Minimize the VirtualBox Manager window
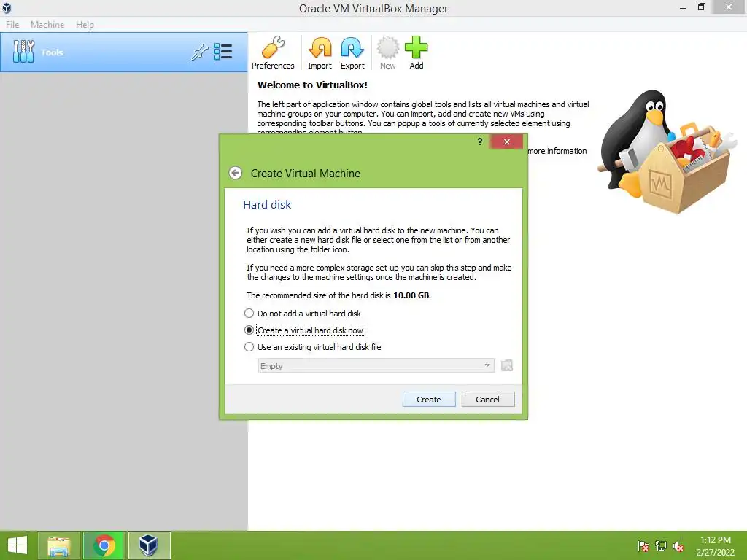Image resolution: width=747 pixels, height=560 pixels. (x=683, y=7)
